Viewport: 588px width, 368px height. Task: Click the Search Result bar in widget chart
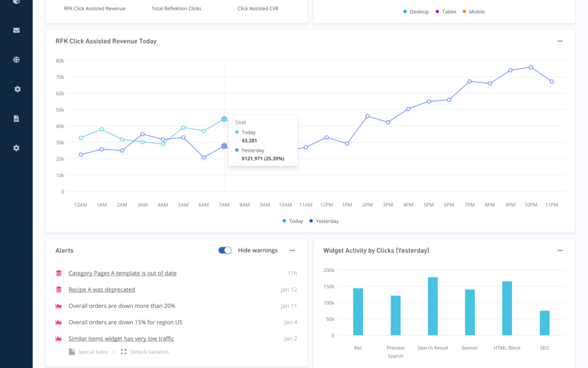coord(433,306)
